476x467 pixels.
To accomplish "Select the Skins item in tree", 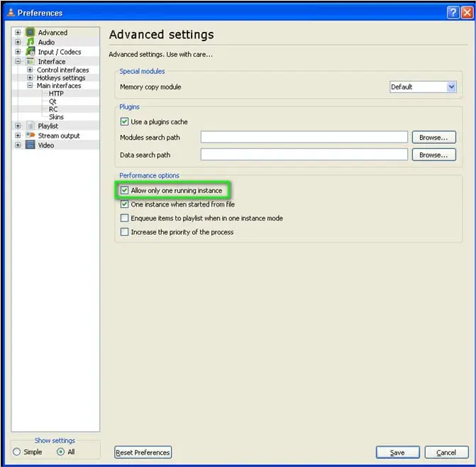I will tap(56, 117).
